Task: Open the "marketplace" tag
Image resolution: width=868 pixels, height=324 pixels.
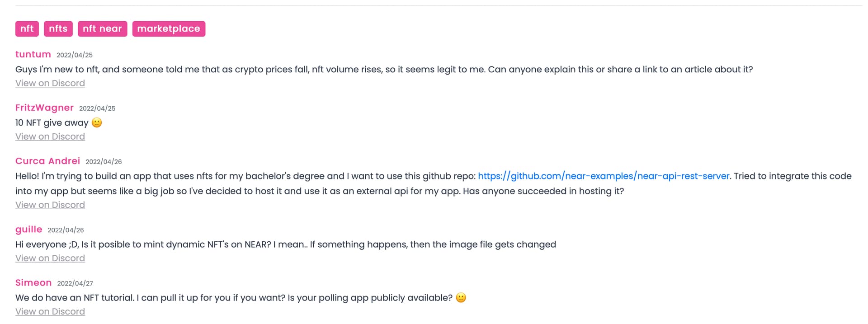Action: coord(169,29)
